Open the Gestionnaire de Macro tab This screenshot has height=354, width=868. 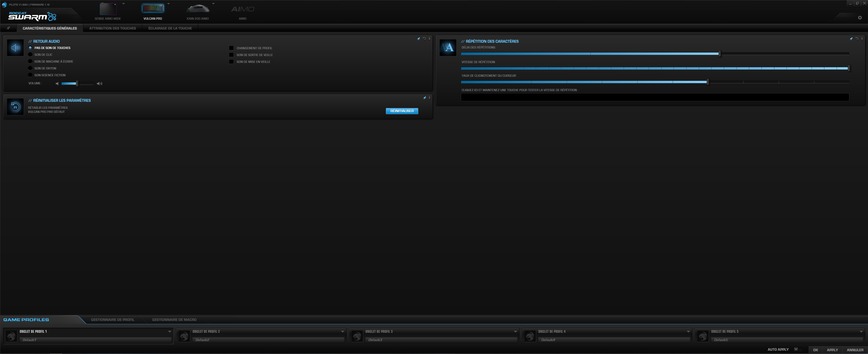click(x=174, y=320)
